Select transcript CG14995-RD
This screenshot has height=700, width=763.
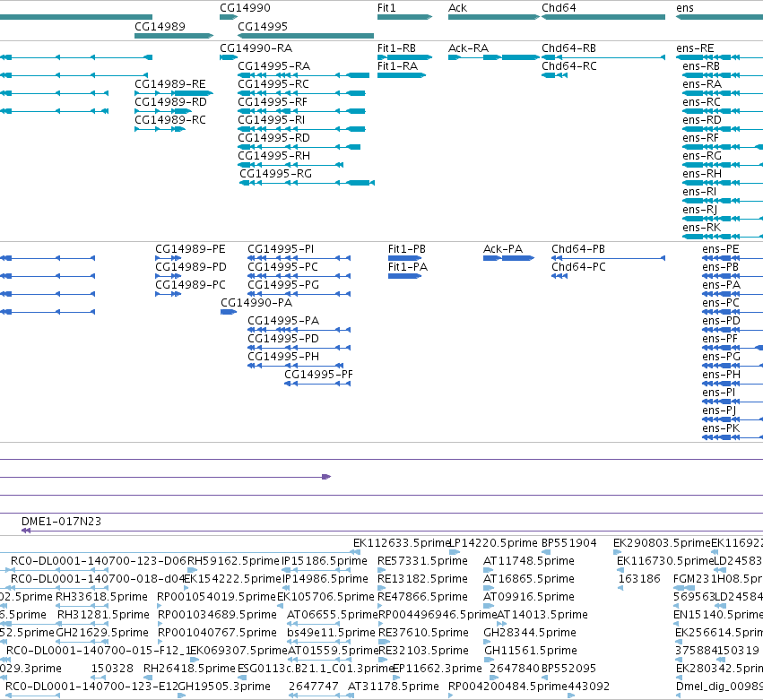coord(273,138)
